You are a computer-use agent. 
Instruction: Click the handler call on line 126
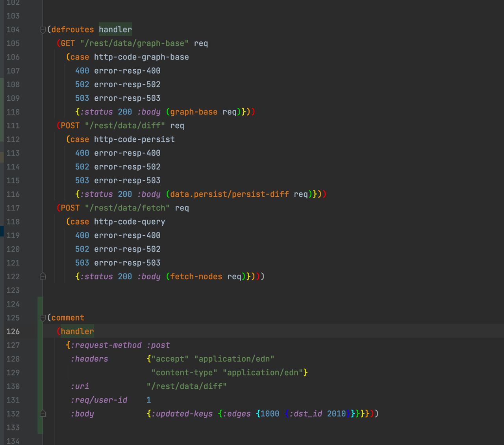(x=77, y=331)
